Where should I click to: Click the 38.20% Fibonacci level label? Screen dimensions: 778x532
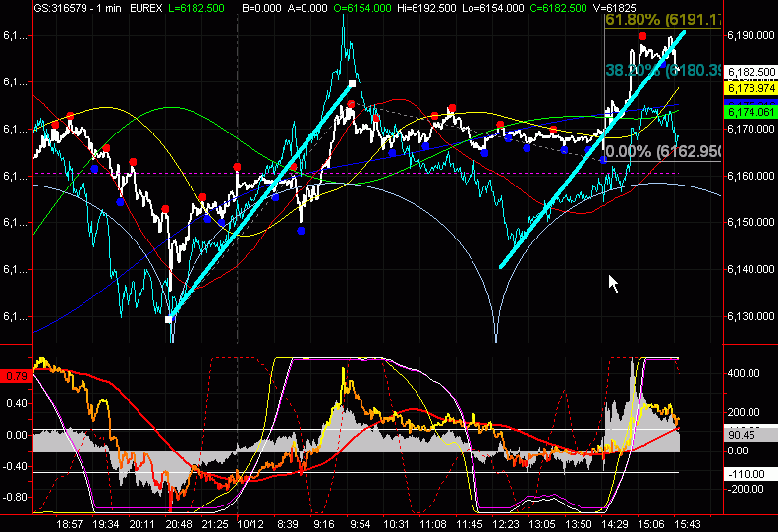(x=663, y=71)
